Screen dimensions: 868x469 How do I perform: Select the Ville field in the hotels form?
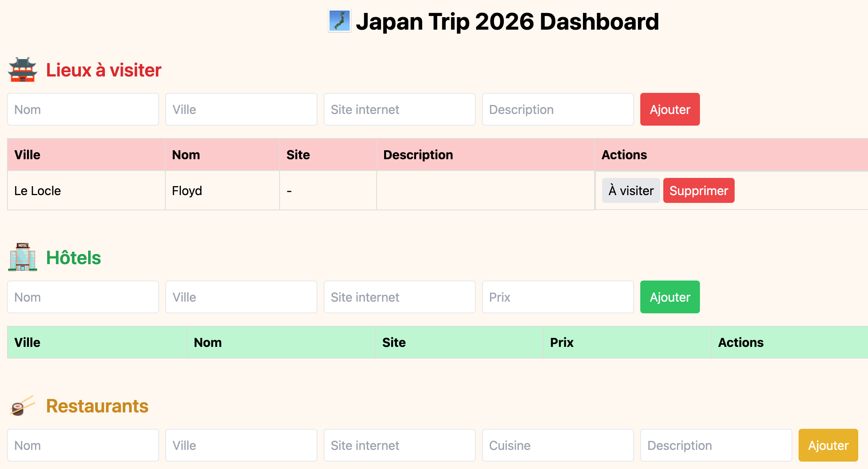[x=241, y=297]
